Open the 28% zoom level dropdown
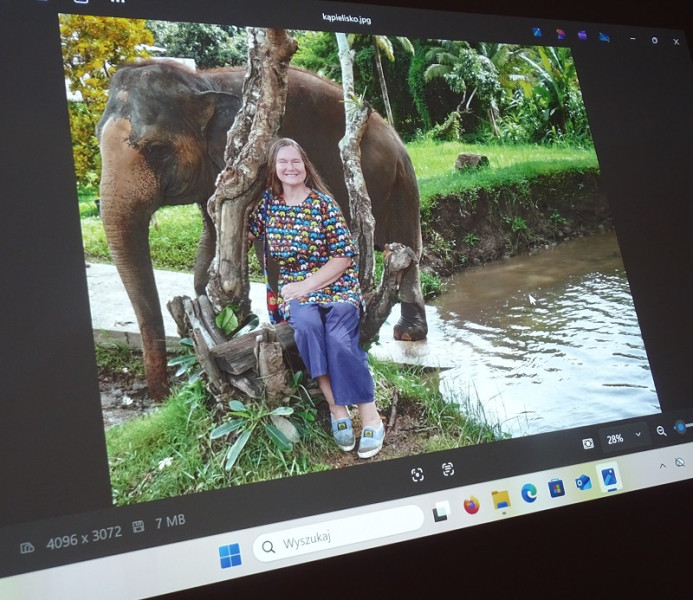 coord(637,436)
